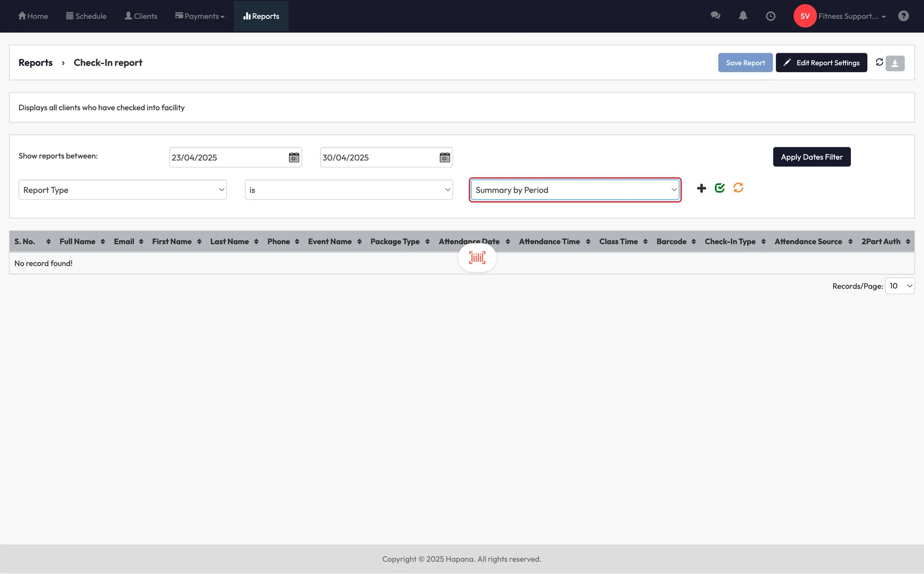Image resolution: width=924 pixels, height=574 pixels.
Task: Open the Summary by Period dropdown
Action: 575,190
